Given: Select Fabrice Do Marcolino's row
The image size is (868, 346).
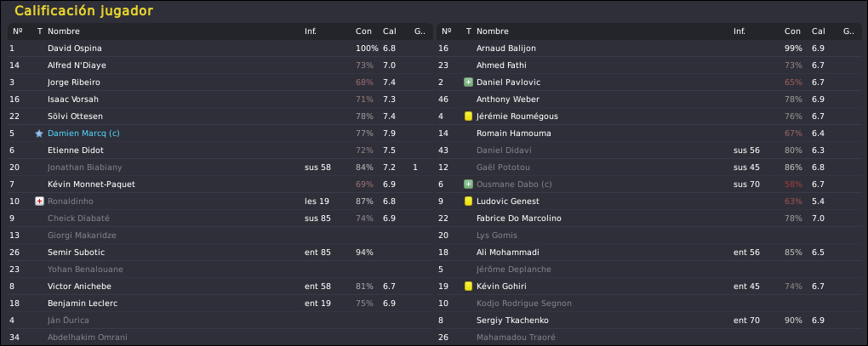Looking at the screenshot, I should (x=648, y=218).
